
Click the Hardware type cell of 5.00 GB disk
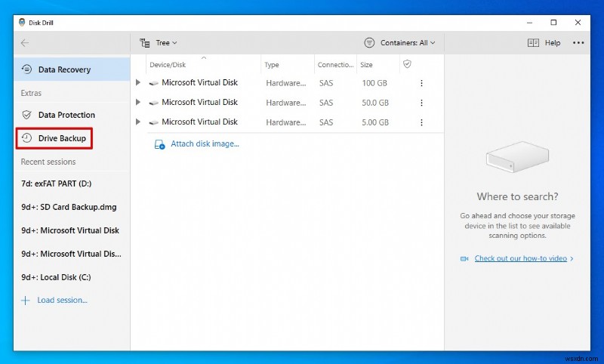[286, 122]
